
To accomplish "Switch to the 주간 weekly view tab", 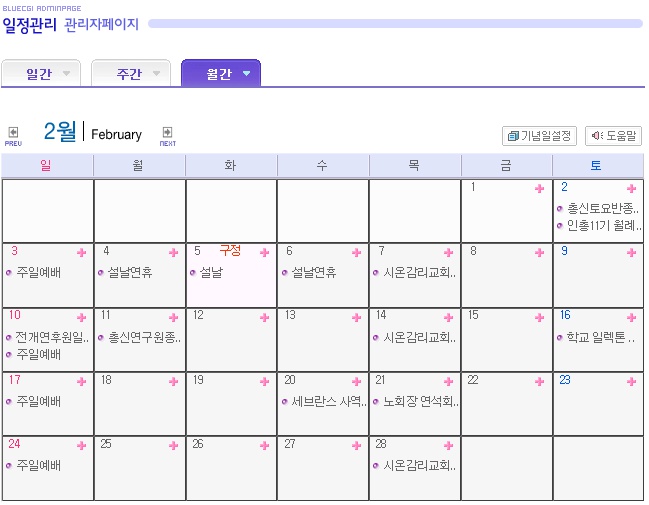I will pyautogui.click(x=131, y=73).
